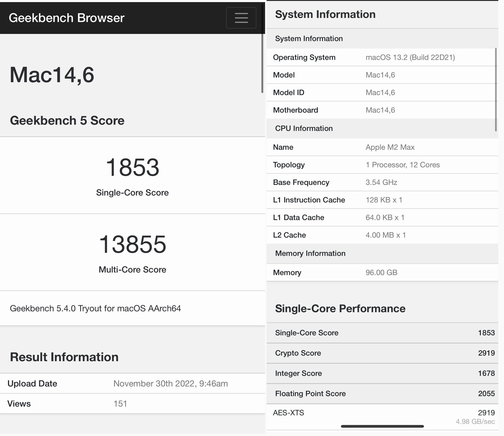Click Geekbench 5.4.0 Tryout version text

tap(95, 308)
